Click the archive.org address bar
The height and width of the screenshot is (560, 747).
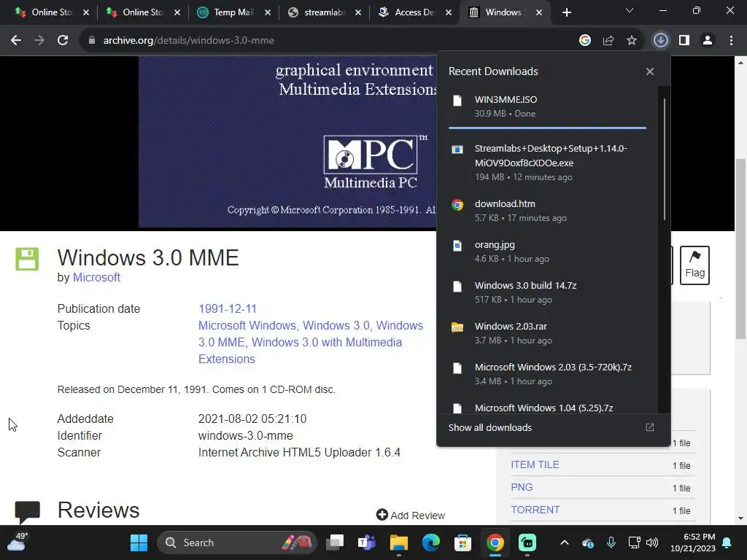(329, 41)
